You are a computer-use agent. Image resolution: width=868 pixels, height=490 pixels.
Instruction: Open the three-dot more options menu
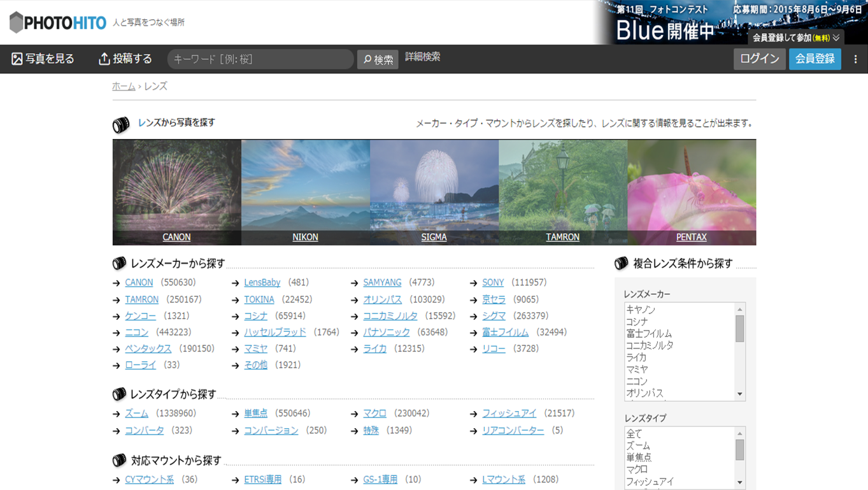tap(855, 59)
